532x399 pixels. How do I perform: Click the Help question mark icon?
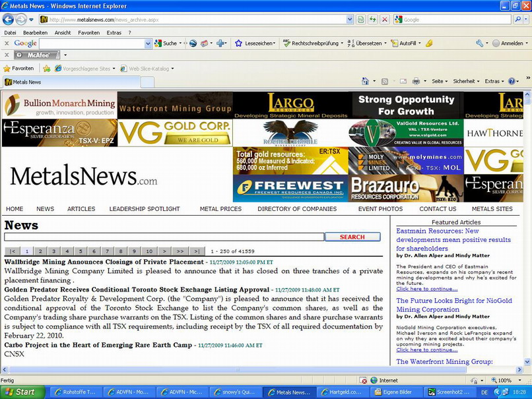click(x=512, y=81)
